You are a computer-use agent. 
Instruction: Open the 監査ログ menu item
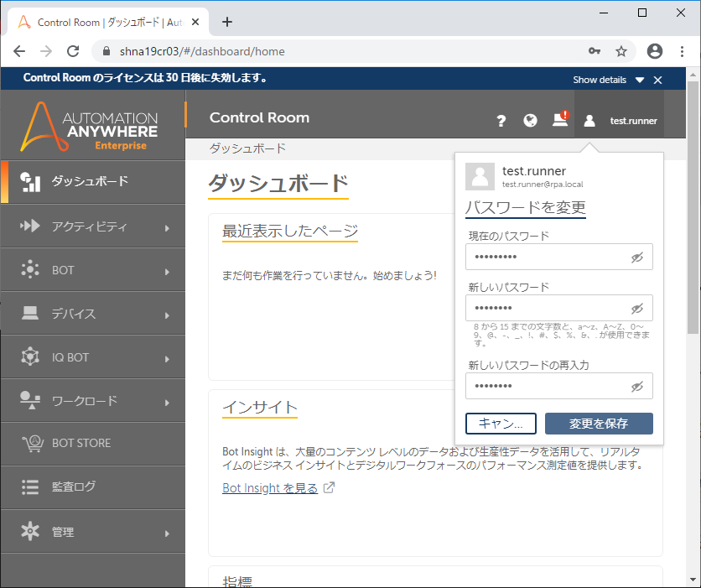coord(93,487)
